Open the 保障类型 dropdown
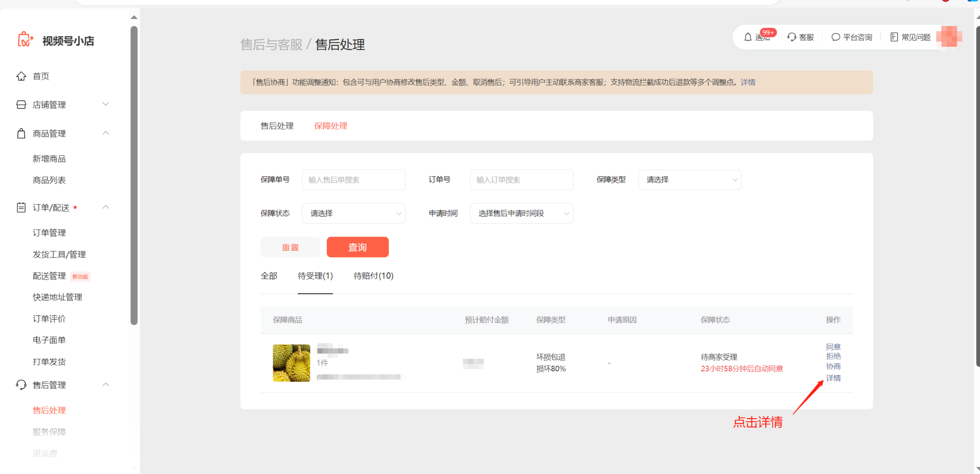This screenshot has width=980, height=474. (689, 180)
